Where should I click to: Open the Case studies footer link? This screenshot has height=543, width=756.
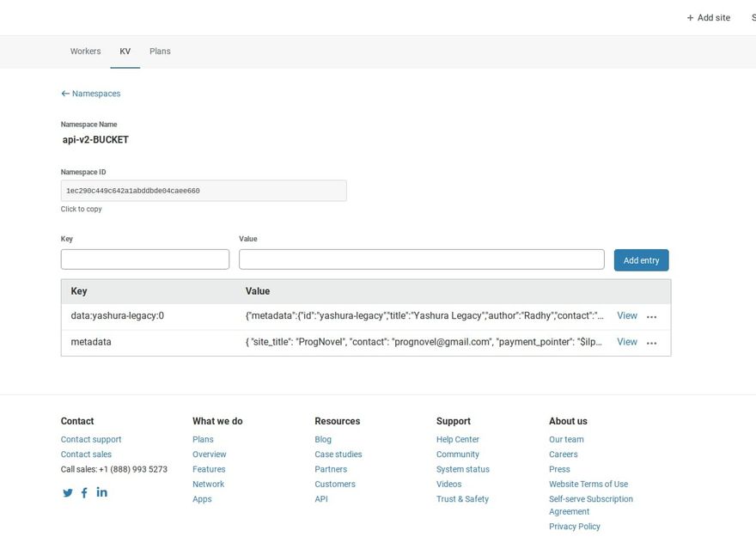pyautogui.click(x=338, y=455)
